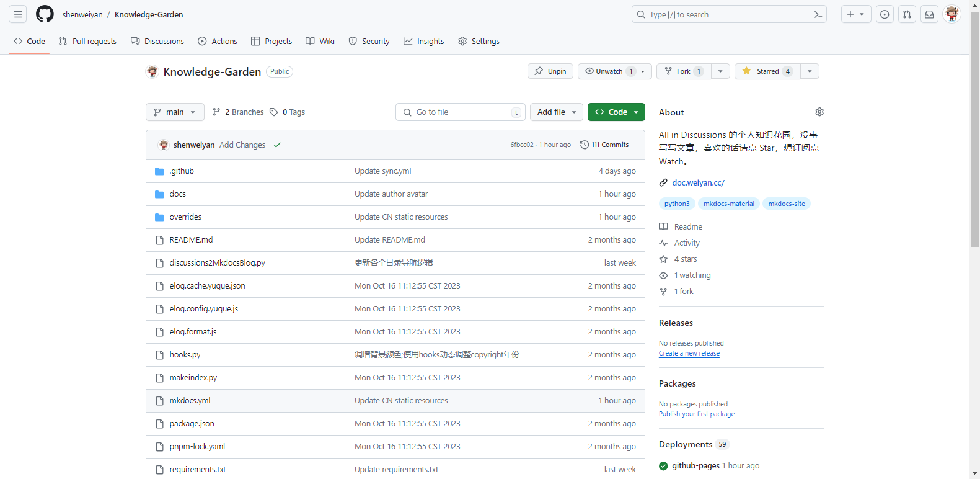
Task: Unpin the repository
Action: click(550, 71)
